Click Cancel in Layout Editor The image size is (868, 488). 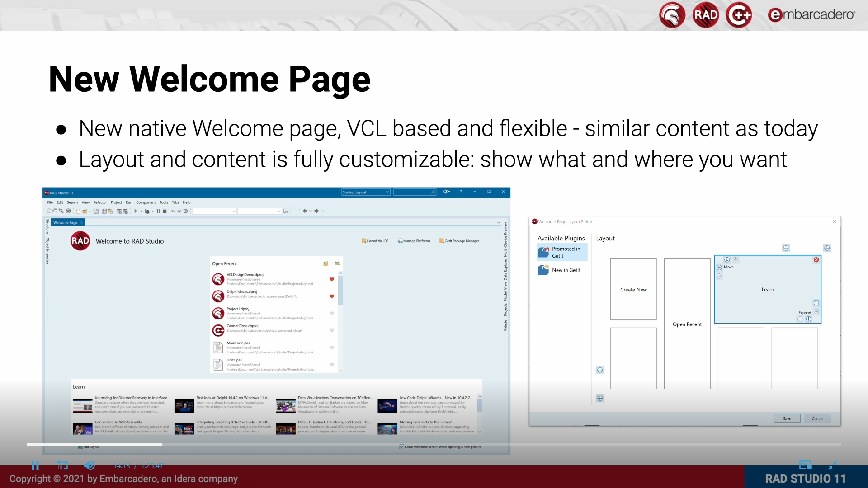pos(817,418)
